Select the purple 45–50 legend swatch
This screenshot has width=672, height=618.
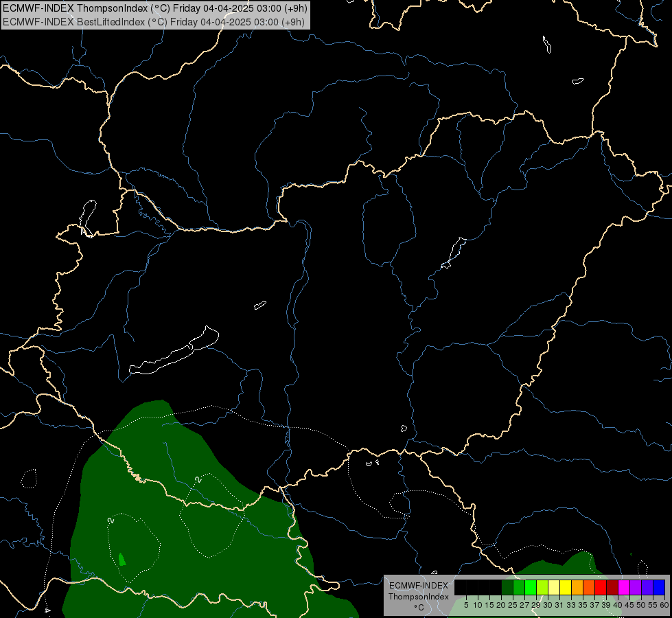(x=636, y=587)
